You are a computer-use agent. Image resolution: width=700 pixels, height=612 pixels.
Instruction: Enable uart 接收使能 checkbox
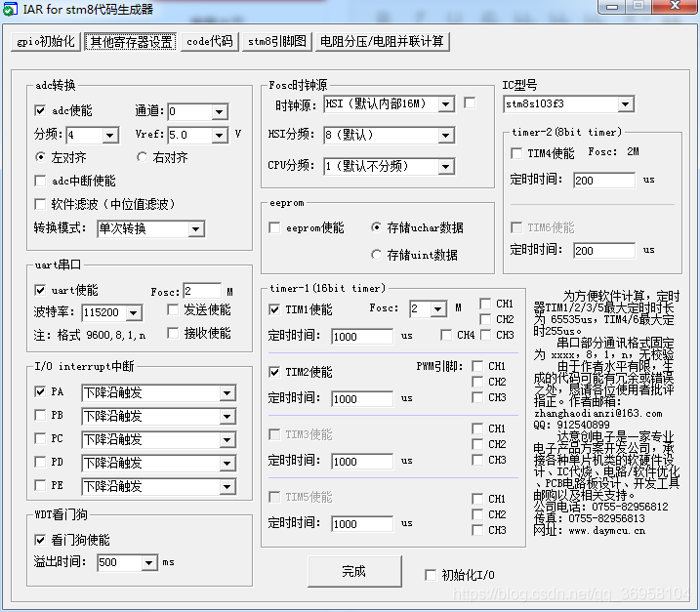click(x=173, y=333)
